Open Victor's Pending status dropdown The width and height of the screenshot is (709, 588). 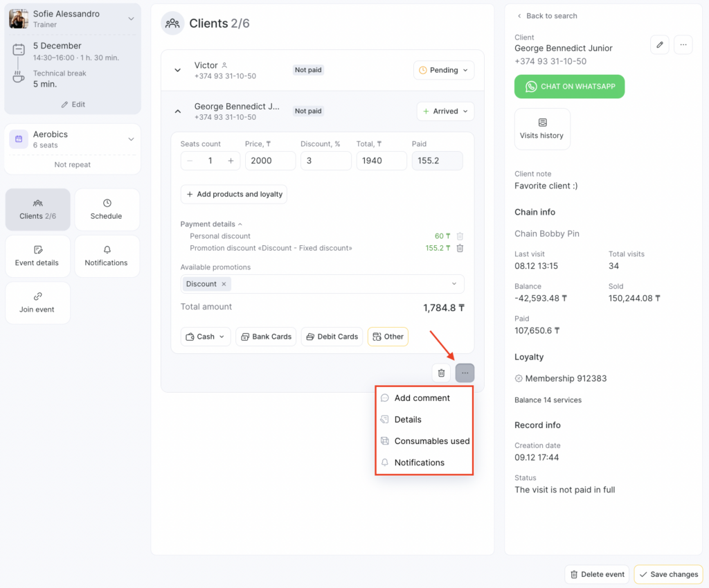[444, 70]
